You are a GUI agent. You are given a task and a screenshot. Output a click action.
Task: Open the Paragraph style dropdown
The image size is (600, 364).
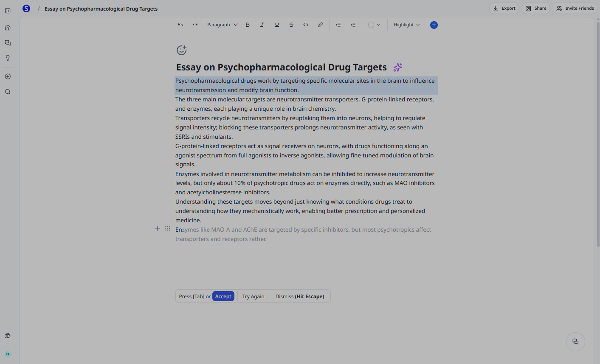click(x=222, y=25)
